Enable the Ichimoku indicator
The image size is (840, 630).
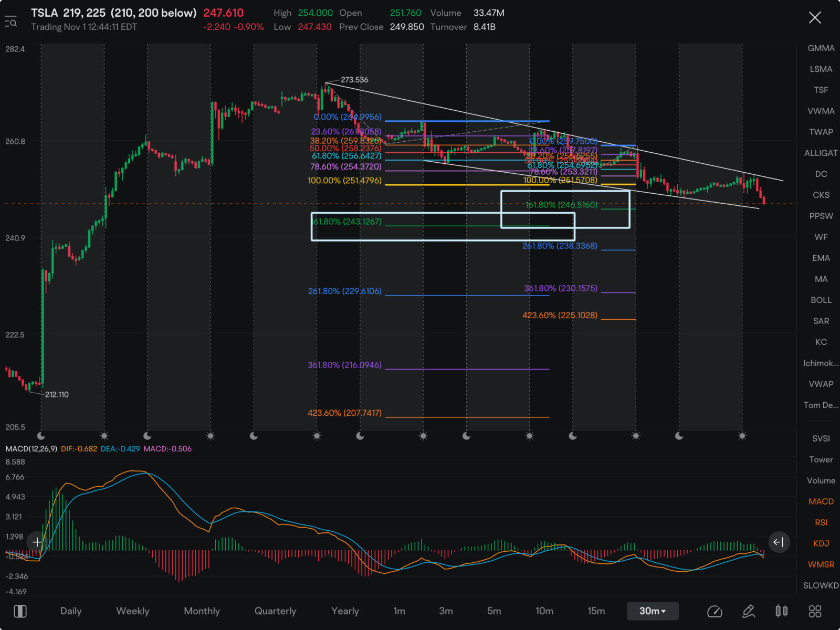821,363
